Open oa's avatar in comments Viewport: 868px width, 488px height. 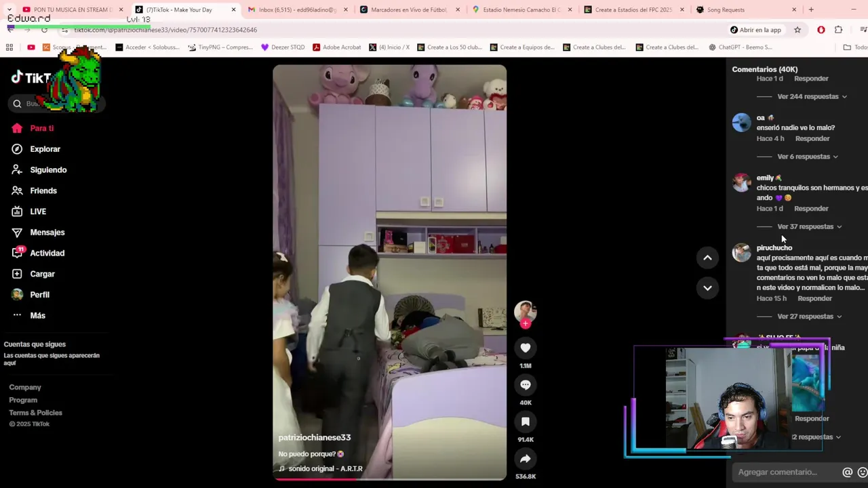[741, 123]
